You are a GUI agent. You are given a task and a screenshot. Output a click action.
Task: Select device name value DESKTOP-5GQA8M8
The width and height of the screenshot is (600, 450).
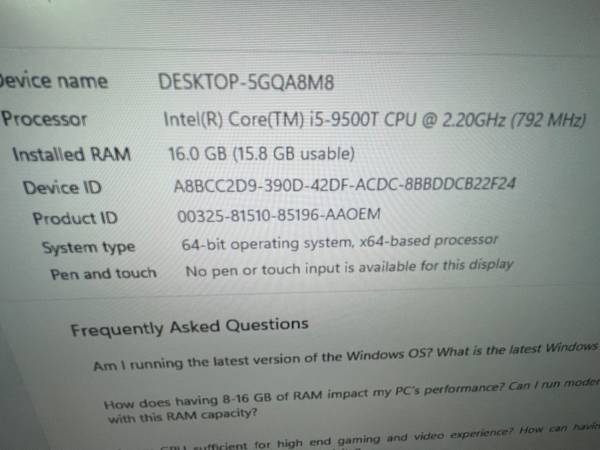click(x=246, y=82)
